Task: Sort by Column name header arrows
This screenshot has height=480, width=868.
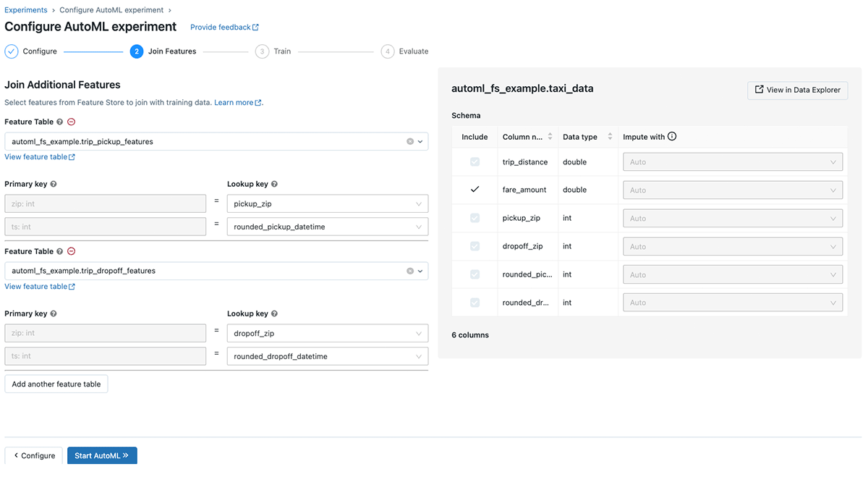Action: click(550, 137)
